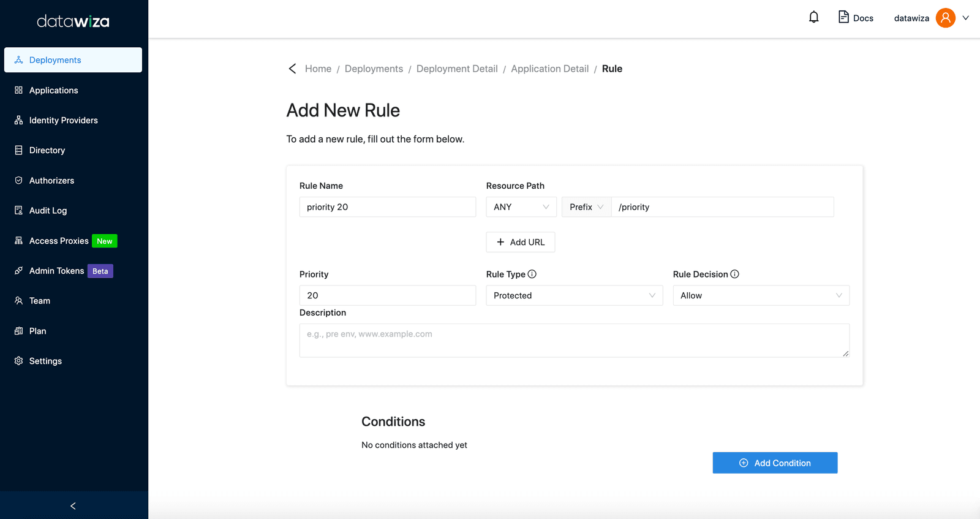The height and width of the screenshot is (519, 980).
Task: Go to Deployment Detail breadcrumb
Action: [457, 69]
